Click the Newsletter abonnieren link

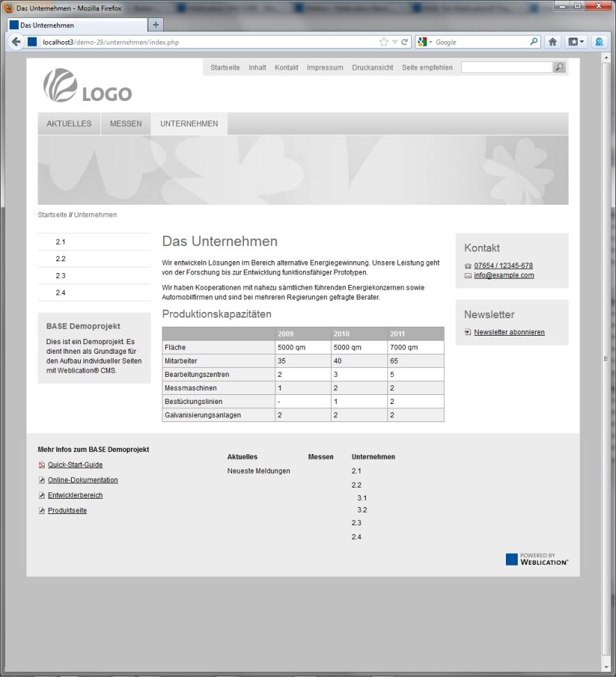(509, 332)
